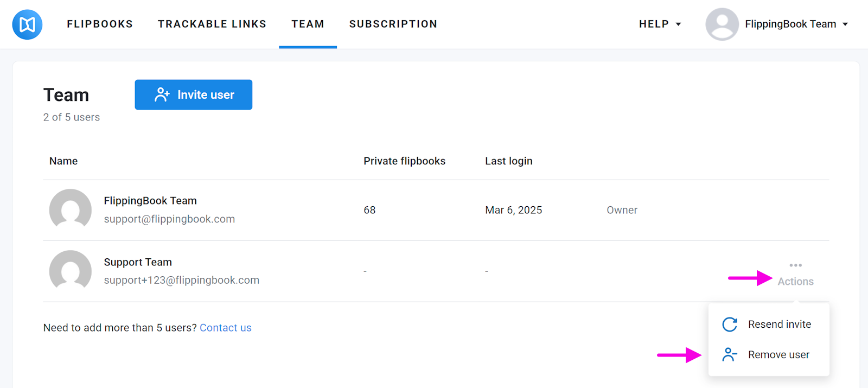Click the Mar 6, 2025 login date
This screenshot has width=868, height=388.
click(514, 210)
